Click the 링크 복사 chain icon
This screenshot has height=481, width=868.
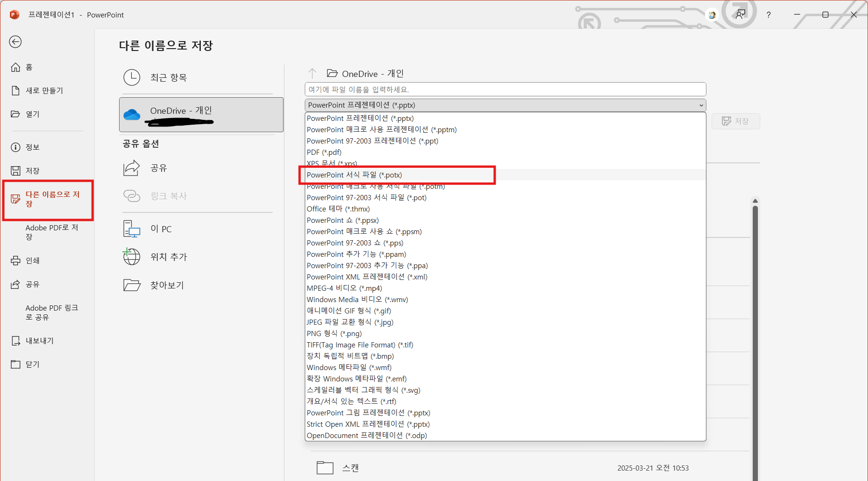132,196
